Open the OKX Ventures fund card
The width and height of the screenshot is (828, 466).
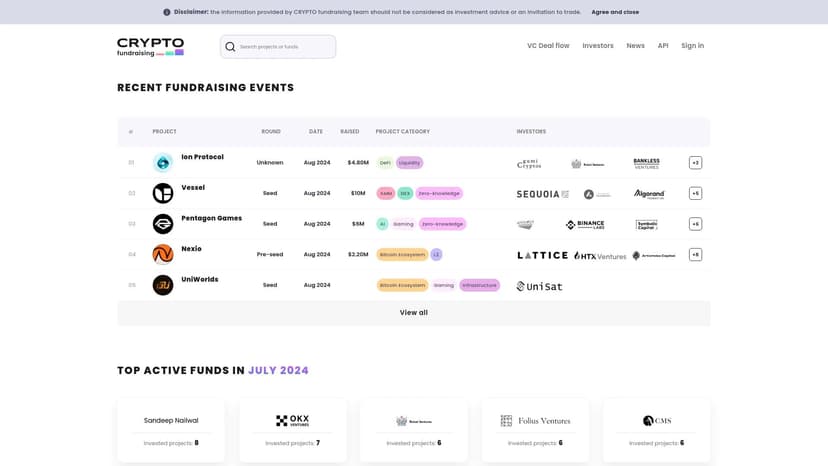click(x=293, y=431)
